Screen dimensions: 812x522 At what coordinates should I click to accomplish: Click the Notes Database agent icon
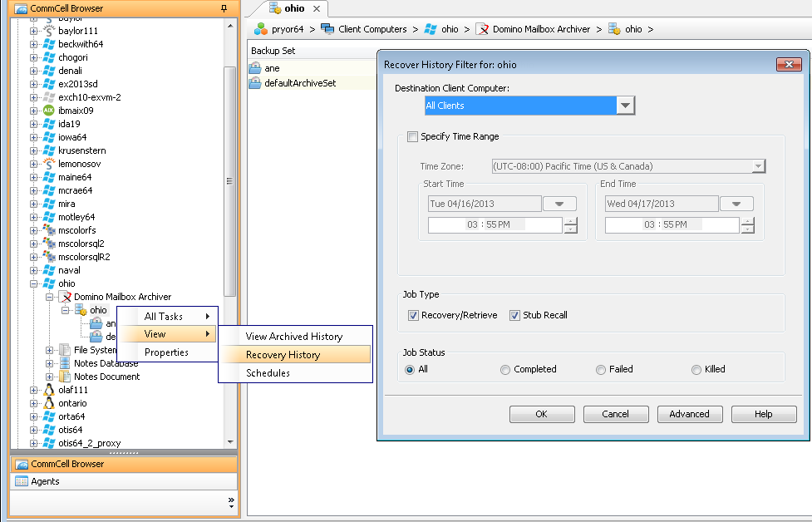65,363
